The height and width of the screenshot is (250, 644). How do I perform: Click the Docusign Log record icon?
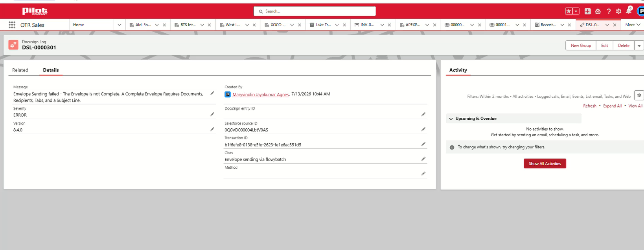point(13,45)
